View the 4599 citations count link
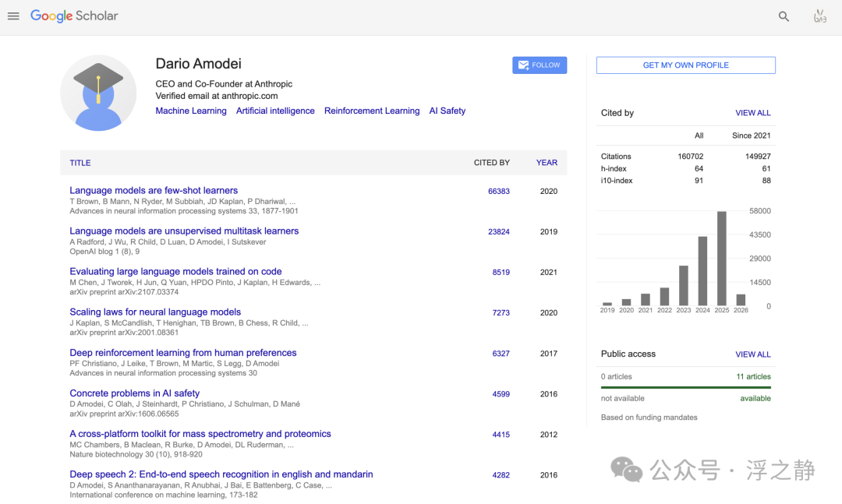 (501, 394)
